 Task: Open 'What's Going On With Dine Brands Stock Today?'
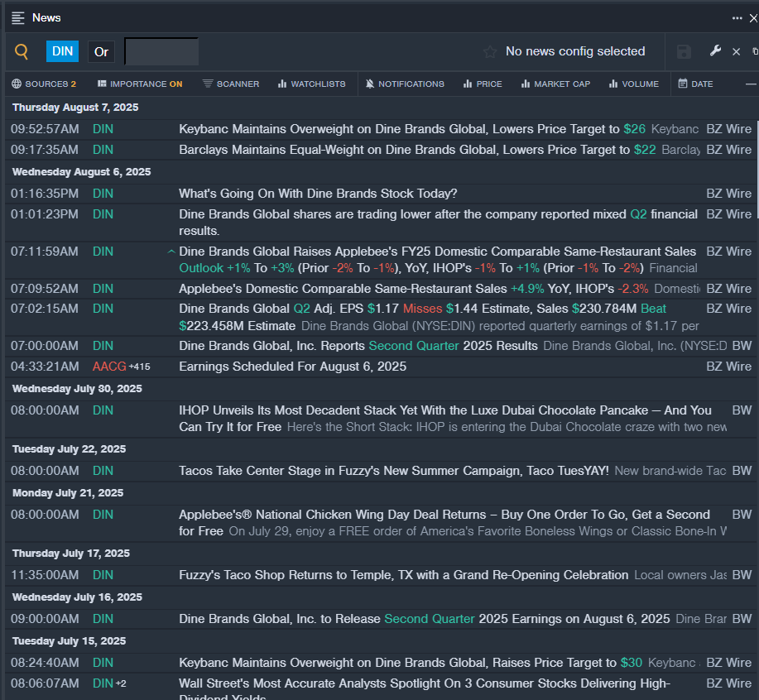click(x=318, y=194)
